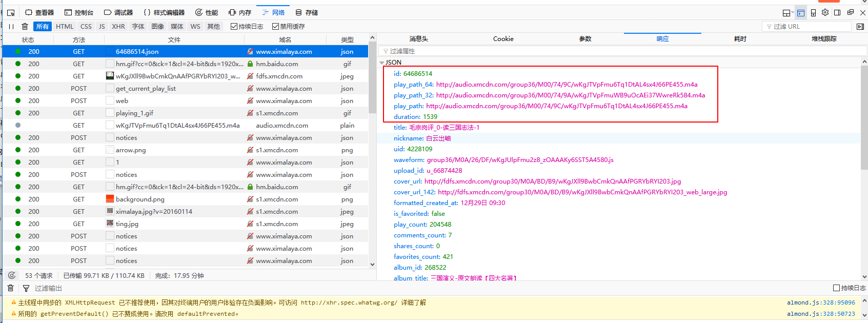Filter requests by CSS
The height and width of the screenshot is (323, 868).
point(86,27)
